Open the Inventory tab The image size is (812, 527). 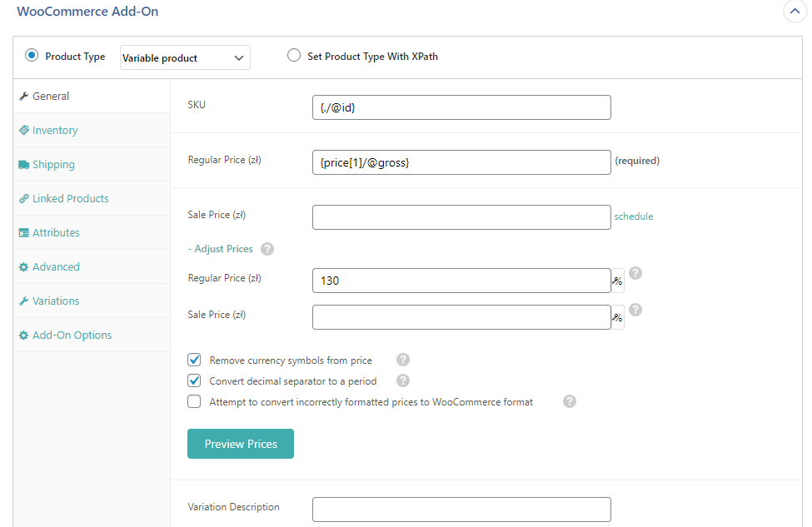click(55, 131)
